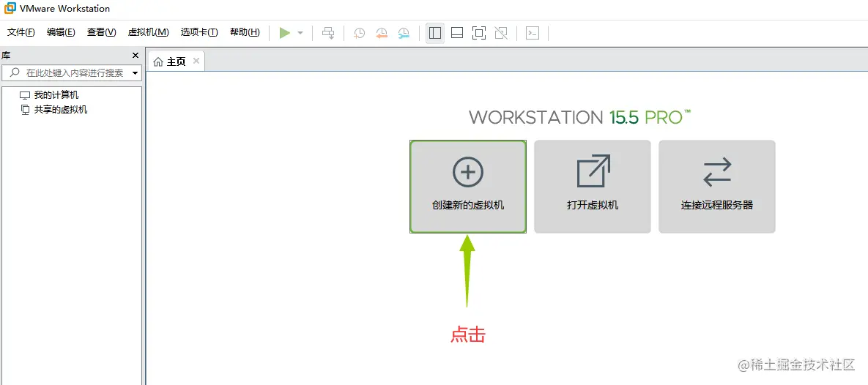Click the 创建新的虚拟机 button
This screenshot has height=385, width=868.
tap(468, 187)
